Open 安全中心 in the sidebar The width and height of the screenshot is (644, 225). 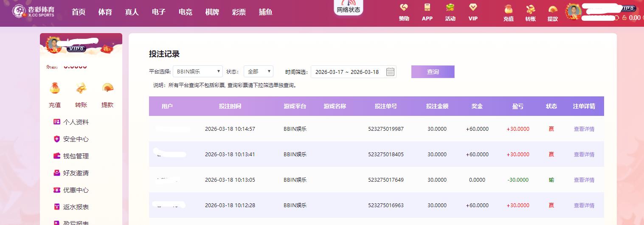pos(76,139)
